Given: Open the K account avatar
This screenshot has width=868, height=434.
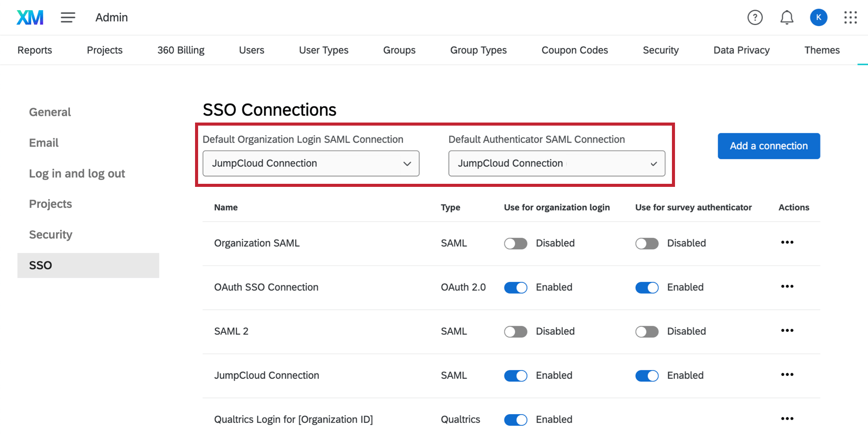Looking at the screenshot, I should (x=818, y=17).
